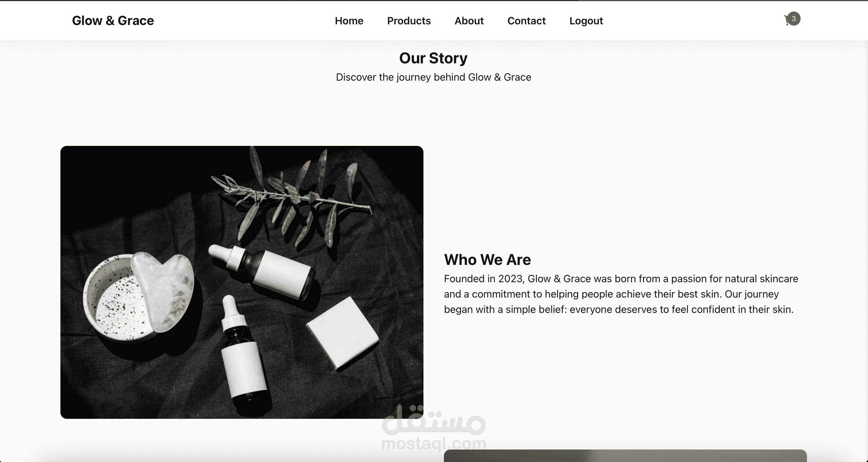
Task: Click the Founded in 2023 paragraph
Action: [x=621, y=294]
